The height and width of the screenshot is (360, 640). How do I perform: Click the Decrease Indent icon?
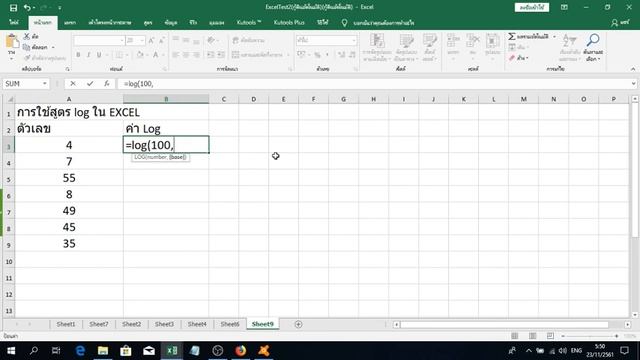pos(211,55)
